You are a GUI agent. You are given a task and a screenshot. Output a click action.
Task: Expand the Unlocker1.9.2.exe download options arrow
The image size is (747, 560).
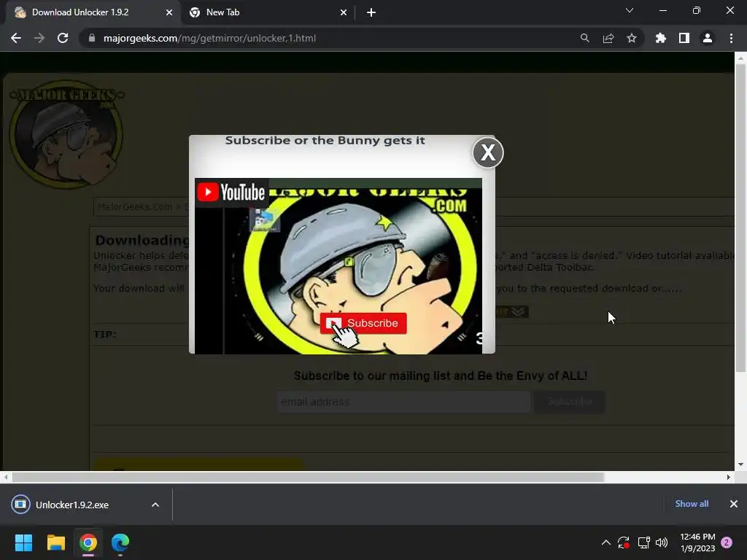click(x=155, y=505)
